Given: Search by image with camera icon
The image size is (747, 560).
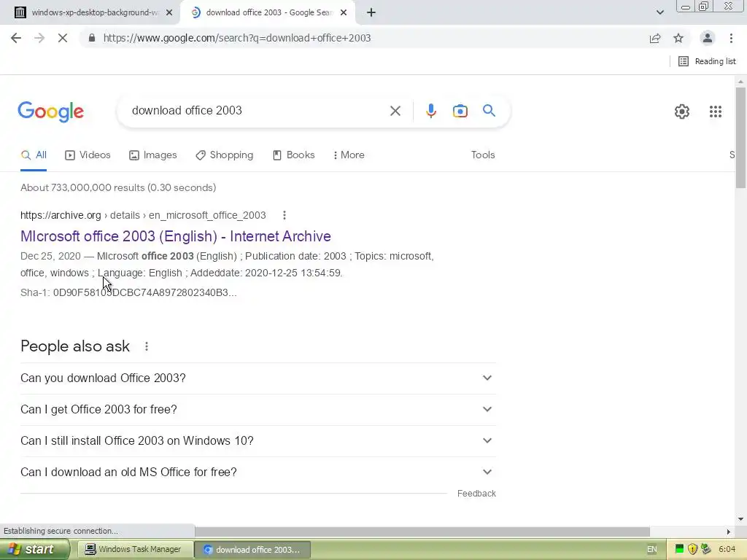Looking at the screenshot, I should point(460,111).
